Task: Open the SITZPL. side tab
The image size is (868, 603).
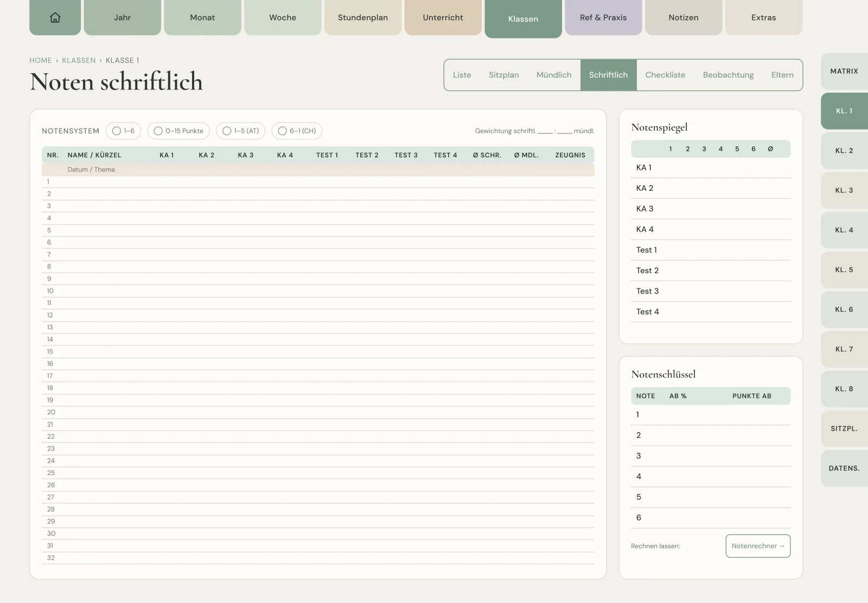Action: pyautogui.click(x=844, y=428)
